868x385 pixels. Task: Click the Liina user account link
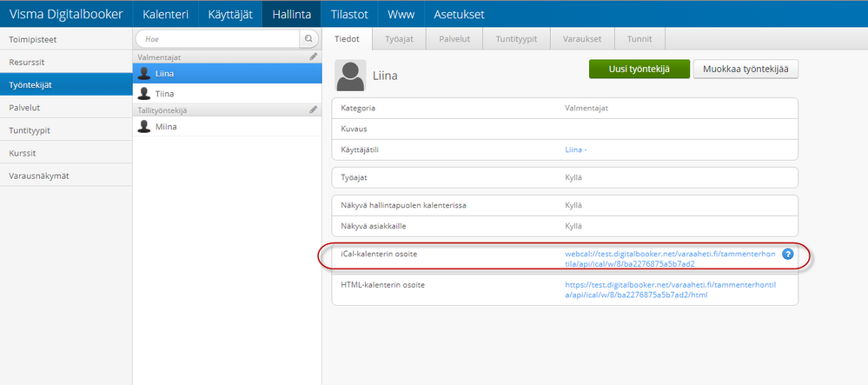coord(576,149)
